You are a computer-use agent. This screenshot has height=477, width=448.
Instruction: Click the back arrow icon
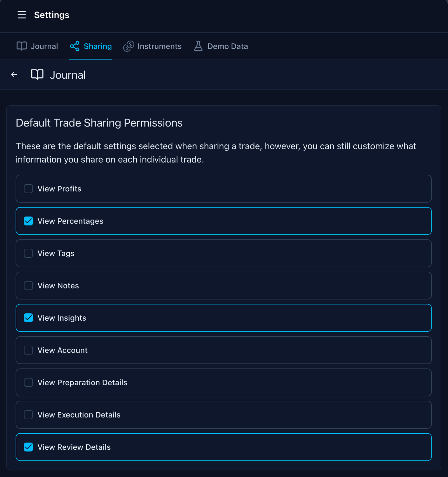(x=14, y=75)
